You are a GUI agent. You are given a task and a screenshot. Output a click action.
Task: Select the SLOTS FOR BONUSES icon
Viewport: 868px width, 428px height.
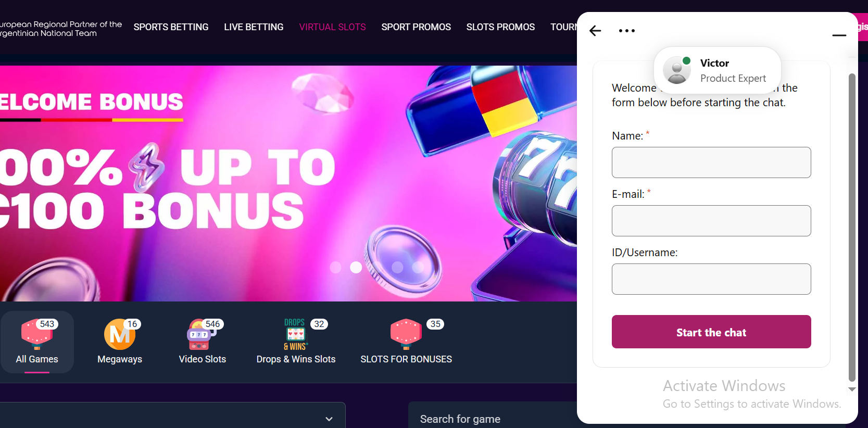point(406,334)
